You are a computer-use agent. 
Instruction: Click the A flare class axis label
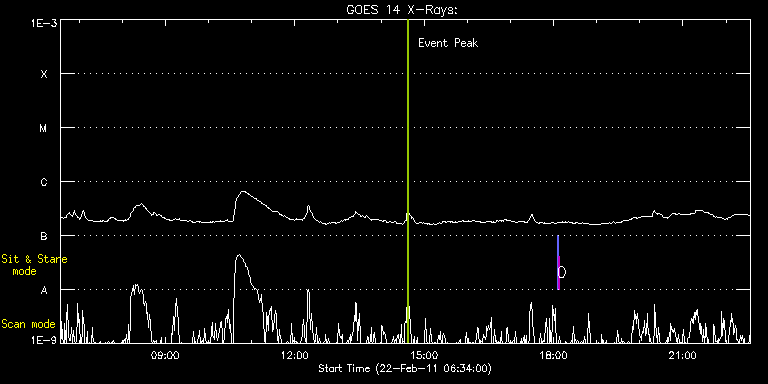pyautogui.click(x=44, y=290)
